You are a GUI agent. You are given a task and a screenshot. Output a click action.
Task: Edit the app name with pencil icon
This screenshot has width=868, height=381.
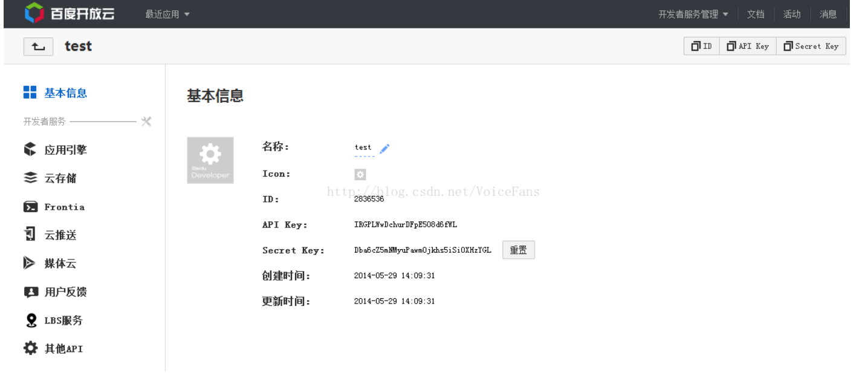pos(384,148)
